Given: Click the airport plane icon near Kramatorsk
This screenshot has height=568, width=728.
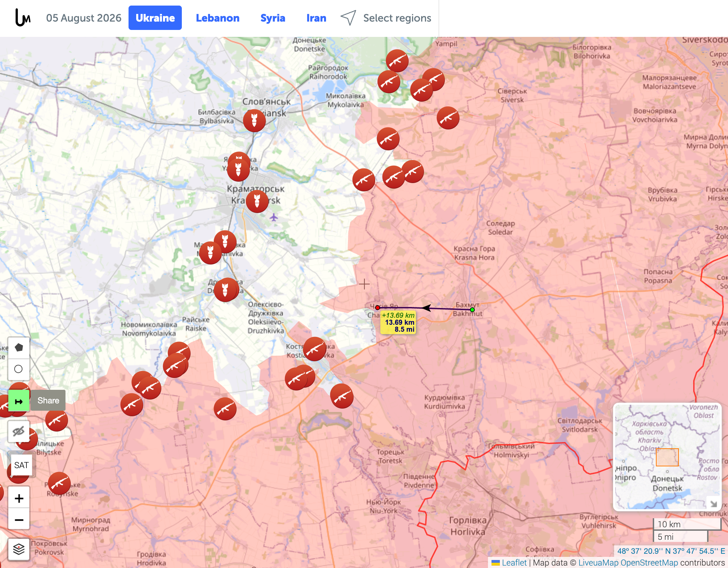Looking at the screenshot, I should pyautogui.click(x=274, y=217).
